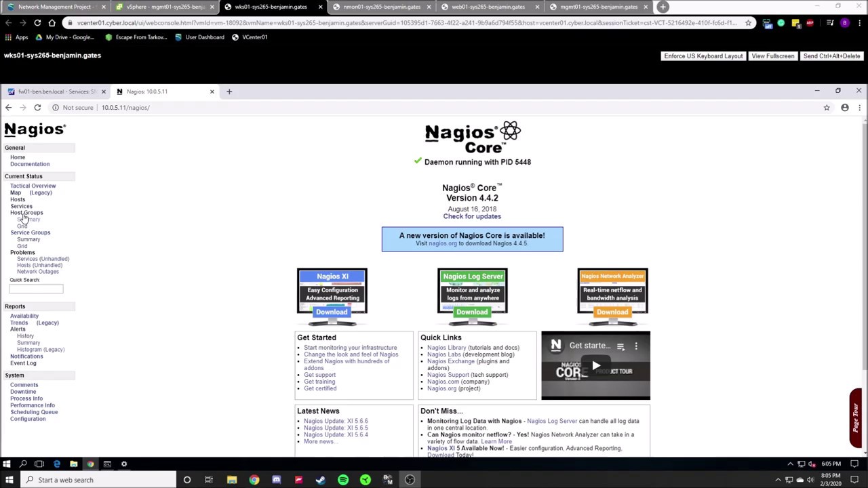The image size is (868, 488).
Task: Click Send Ctrl+Alt+Delete button
Action: pos(831,56)
